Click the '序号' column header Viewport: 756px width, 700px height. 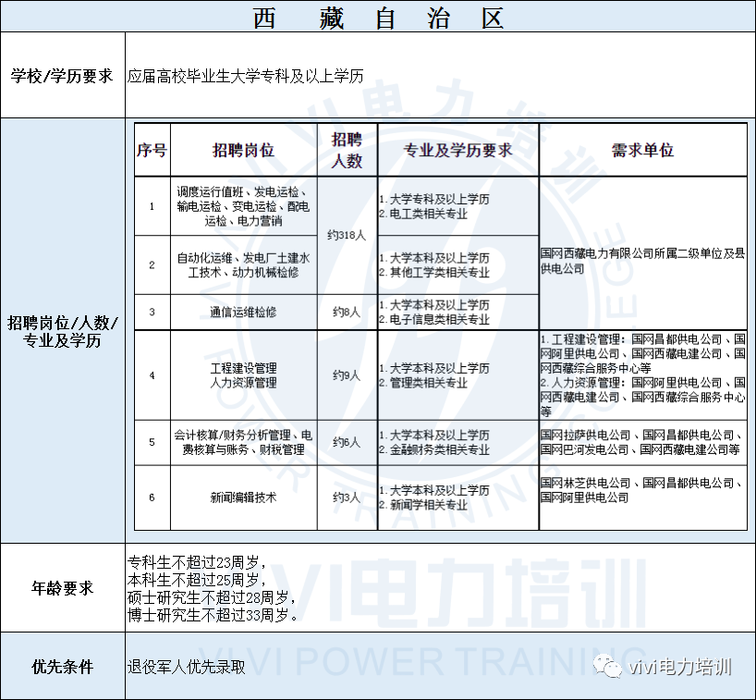click(152, 150)
